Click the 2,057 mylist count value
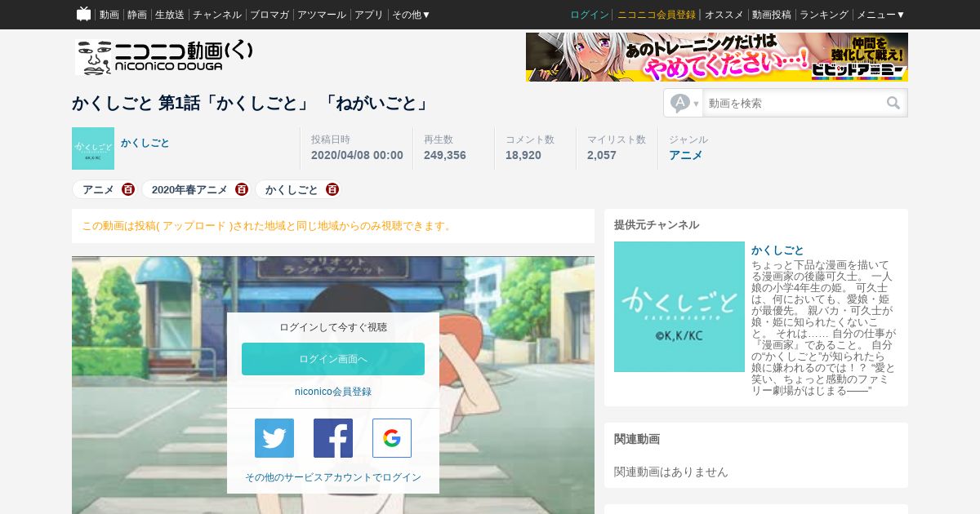980x514 pixels. point(602,155)
